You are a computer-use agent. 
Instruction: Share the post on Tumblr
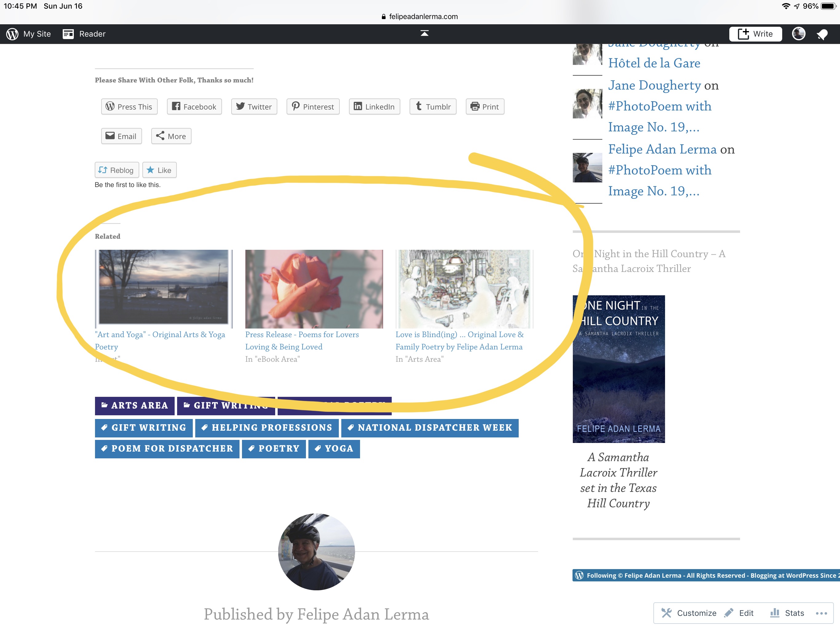pyautogui.click(x=433, y=107)
